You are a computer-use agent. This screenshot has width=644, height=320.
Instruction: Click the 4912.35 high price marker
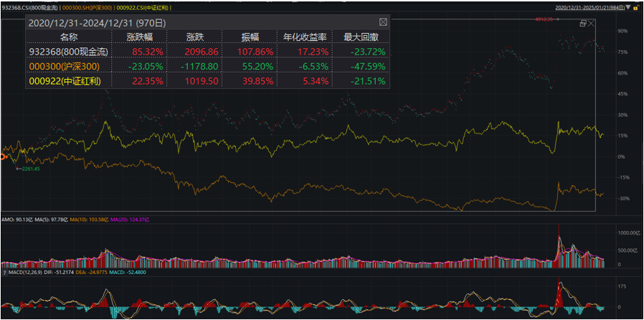point(545,19)
